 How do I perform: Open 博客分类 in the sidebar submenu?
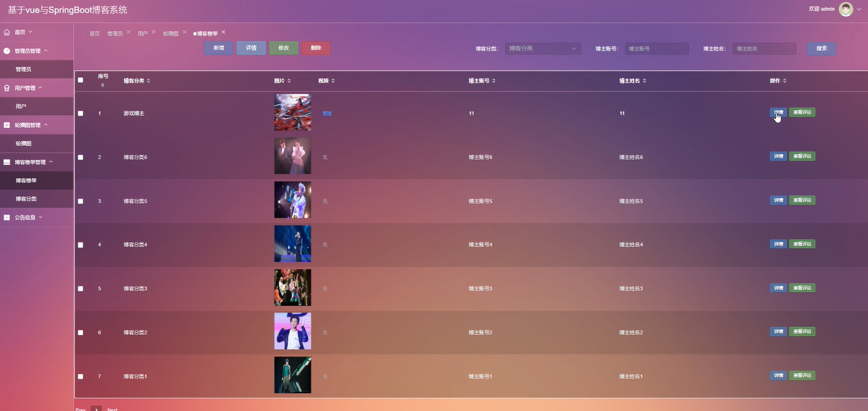point(37,199)
